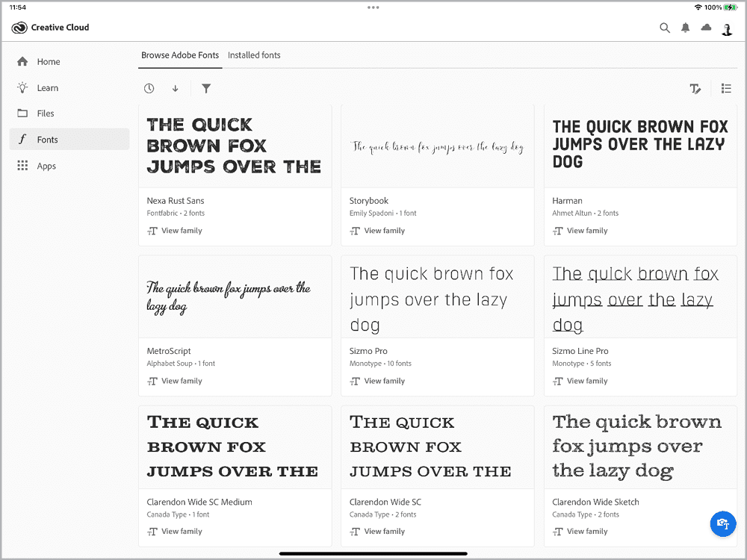Switch to Installed fonts tab
747x560 pixels.
[254, 55]
